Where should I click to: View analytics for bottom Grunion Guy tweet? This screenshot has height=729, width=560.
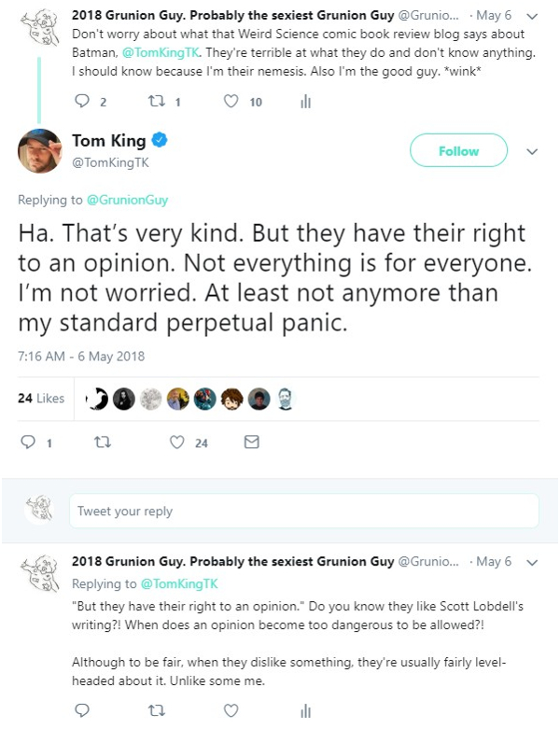(x=305, y=711)
